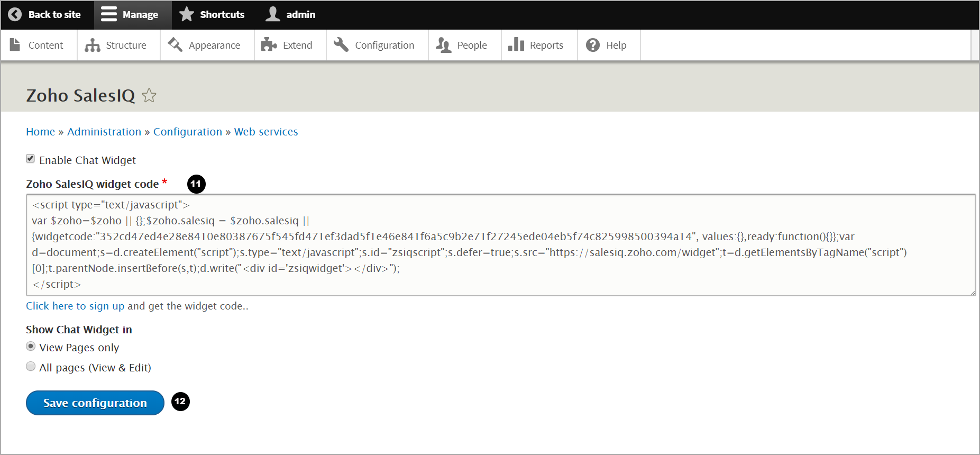Viewport: 980px width, 455px height.
Task: Click the Reports bar chart icon
Action: point(516,45)
